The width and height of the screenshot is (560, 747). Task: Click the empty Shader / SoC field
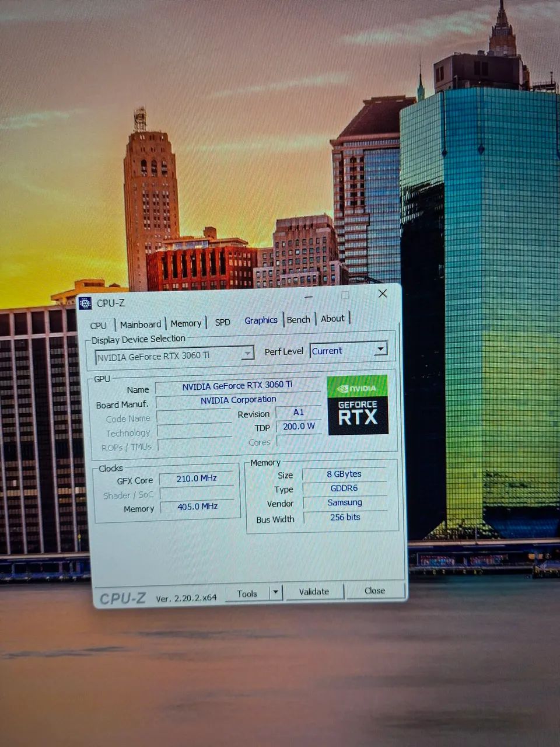point(197,493)
